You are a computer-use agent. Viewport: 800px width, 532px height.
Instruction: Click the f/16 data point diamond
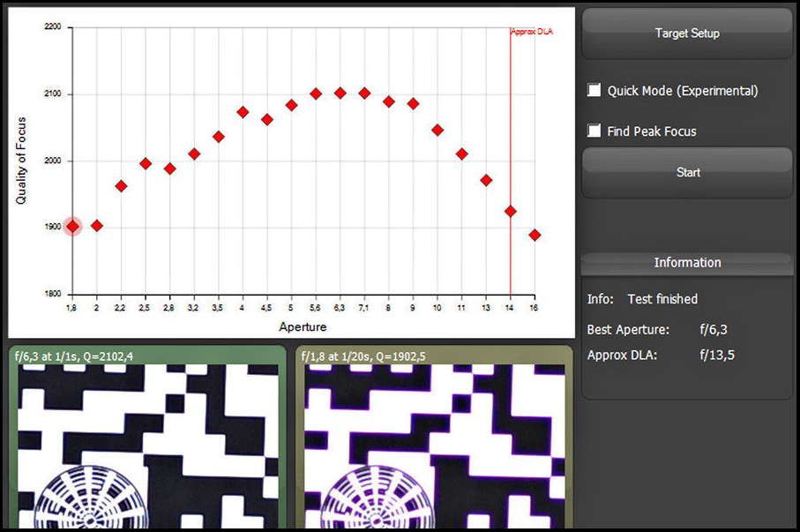point(535,235)
